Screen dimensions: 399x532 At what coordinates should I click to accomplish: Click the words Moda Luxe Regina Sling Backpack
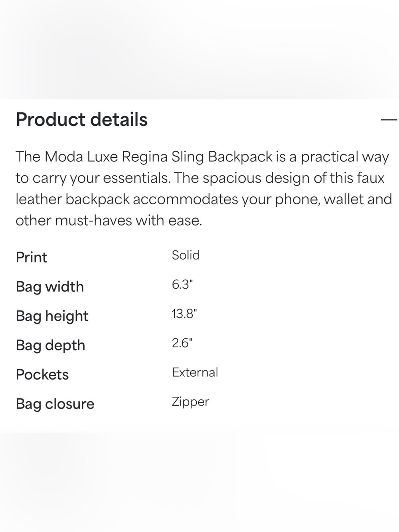[158, 157]
